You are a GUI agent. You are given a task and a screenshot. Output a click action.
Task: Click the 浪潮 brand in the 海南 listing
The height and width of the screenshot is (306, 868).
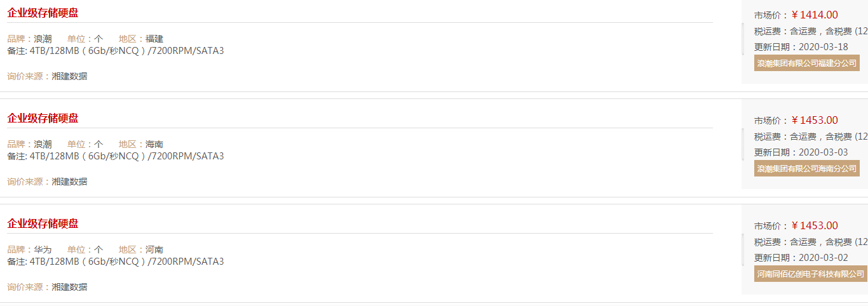43,144
